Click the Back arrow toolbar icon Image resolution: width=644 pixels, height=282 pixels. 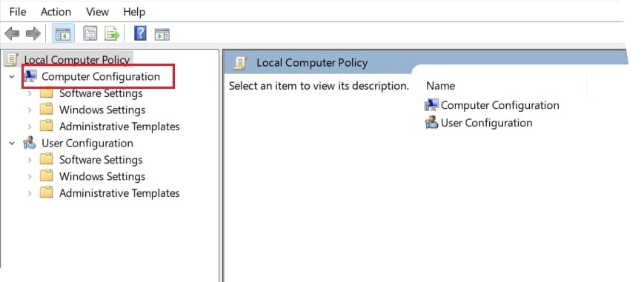tap(13, 33)
